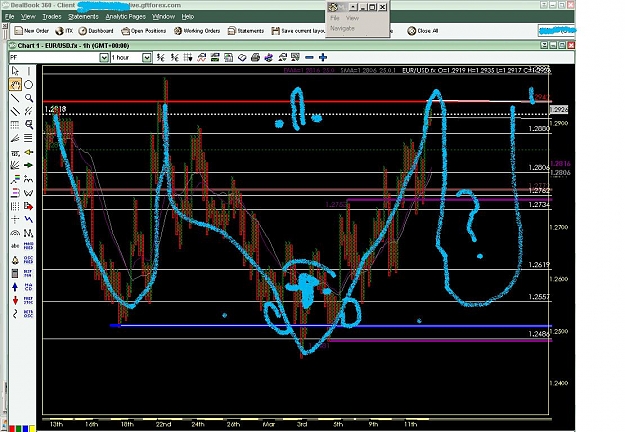Screen dimensions: 625x432
Task: Show Open Positions
Action: click(144, 31)
